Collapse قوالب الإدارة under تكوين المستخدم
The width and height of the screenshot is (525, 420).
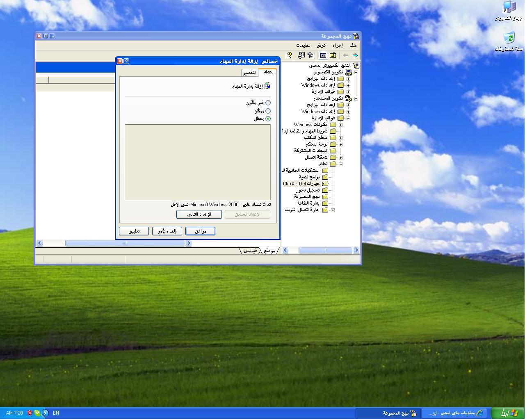point(348,118)
